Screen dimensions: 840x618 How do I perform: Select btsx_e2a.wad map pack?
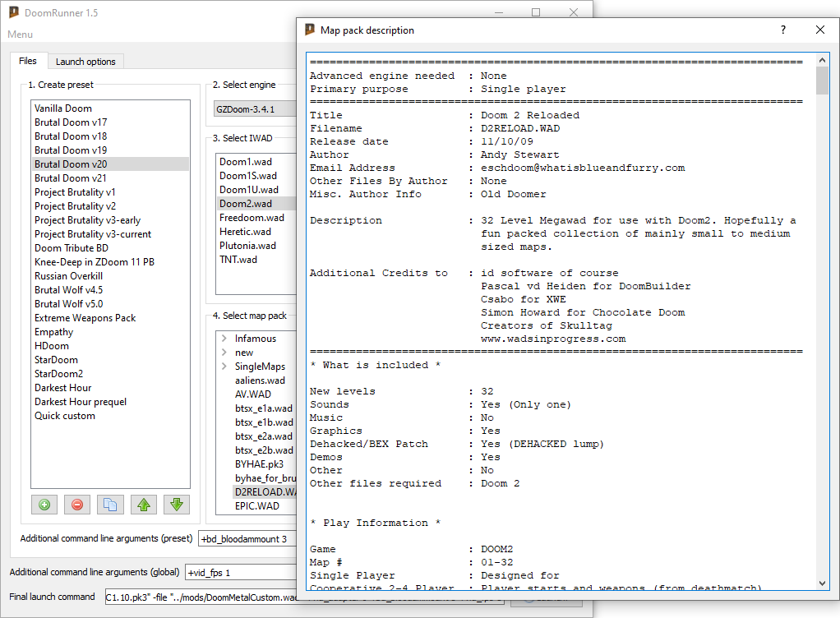[264, 436]
